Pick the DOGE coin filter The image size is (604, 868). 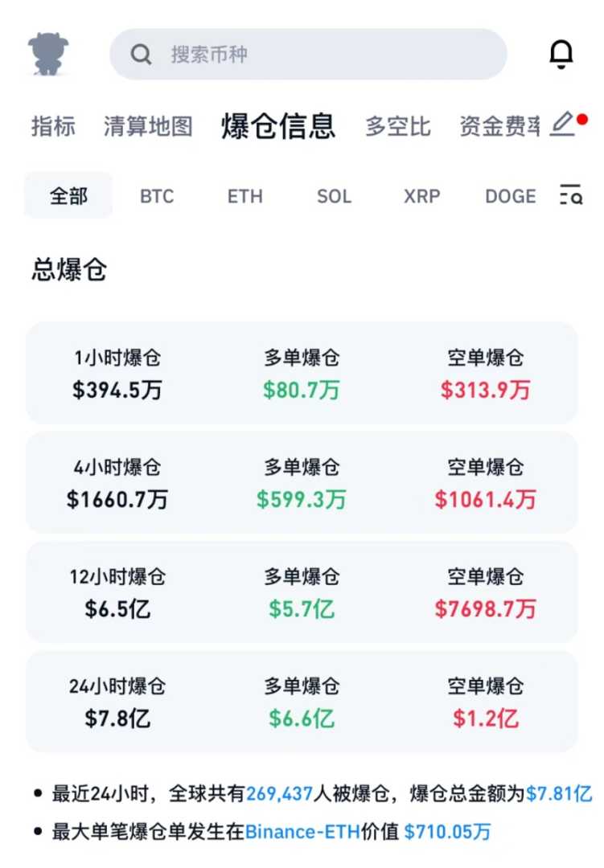coord(511,196)
